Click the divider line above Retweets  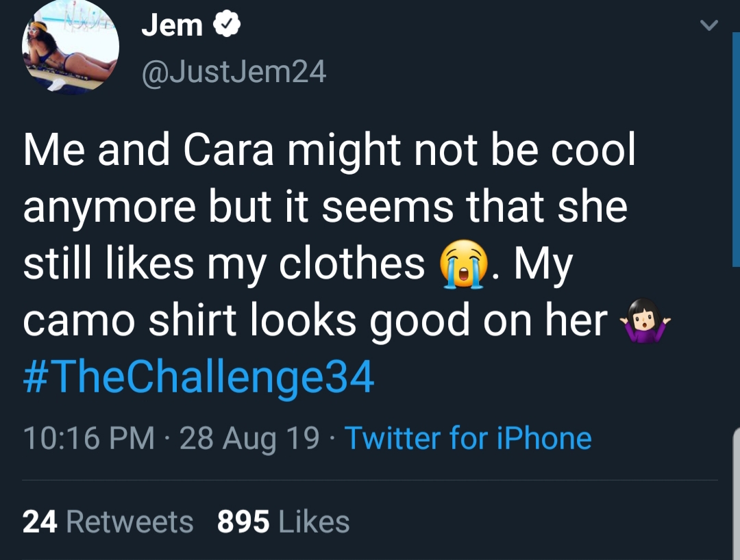coord(370,481)
